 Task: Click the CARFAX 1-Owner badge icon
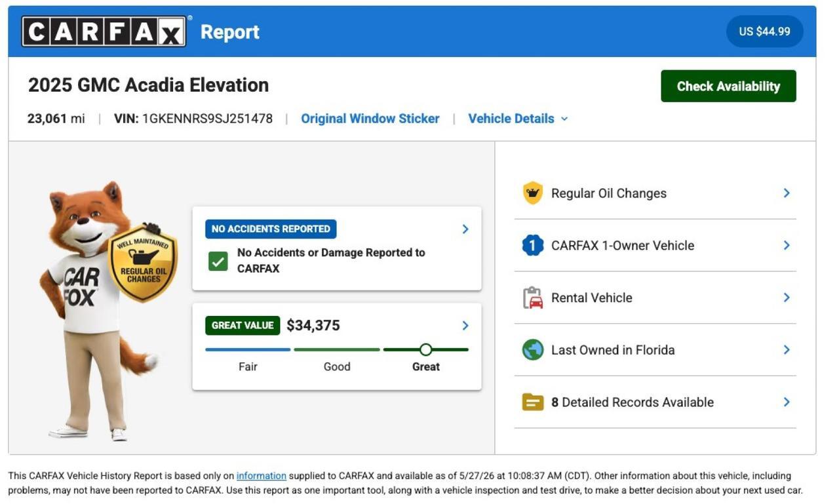click(x=532, y=245)
